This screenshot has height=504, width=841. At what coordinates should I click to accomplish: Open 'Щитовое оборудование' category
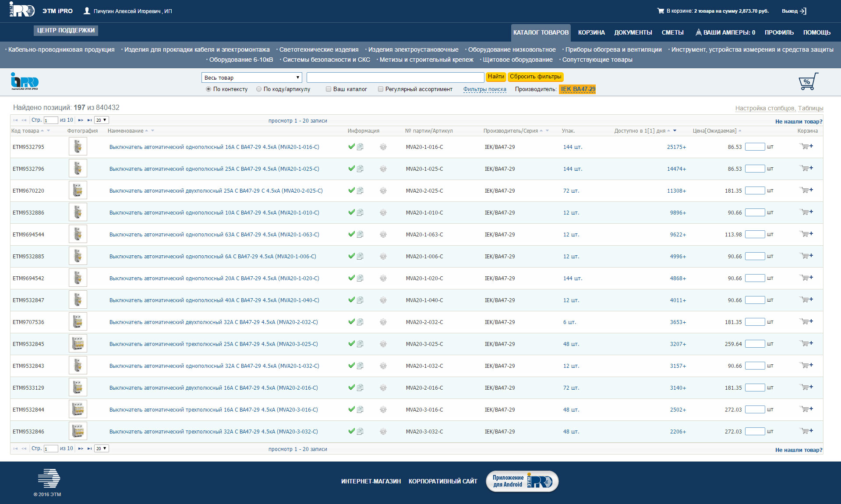point(517,60)
